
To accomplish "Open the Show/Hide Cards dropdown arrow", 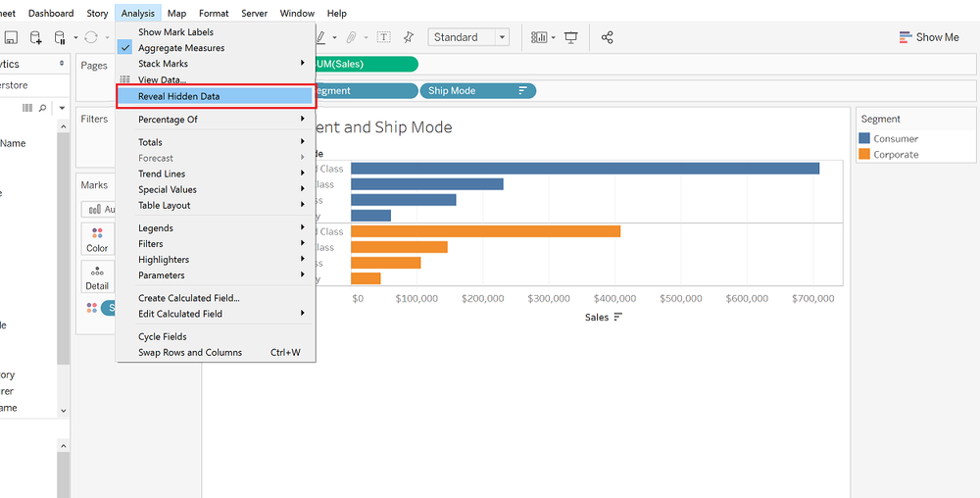I will [554, 37].
